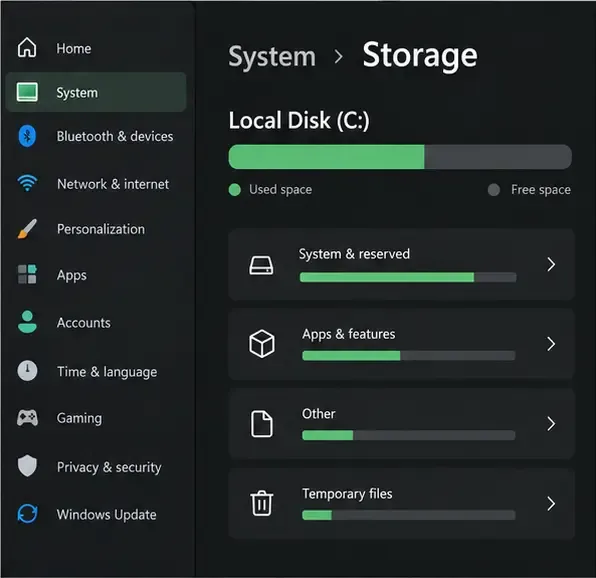Screen dimensions: 596x578
Task: Click the Gaming controller icon
Action: (27, 418)
